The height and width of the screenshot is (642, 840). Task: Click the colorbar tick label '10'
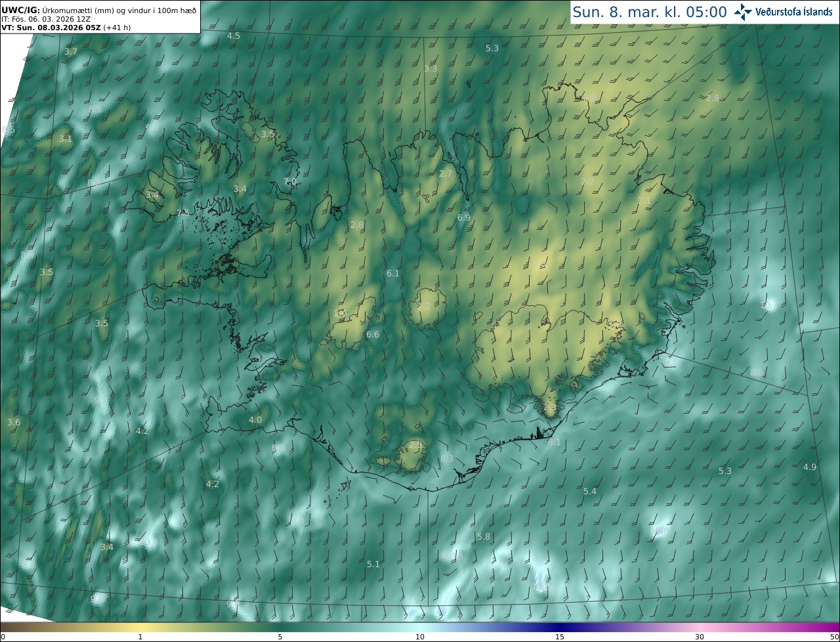point(420,637)
